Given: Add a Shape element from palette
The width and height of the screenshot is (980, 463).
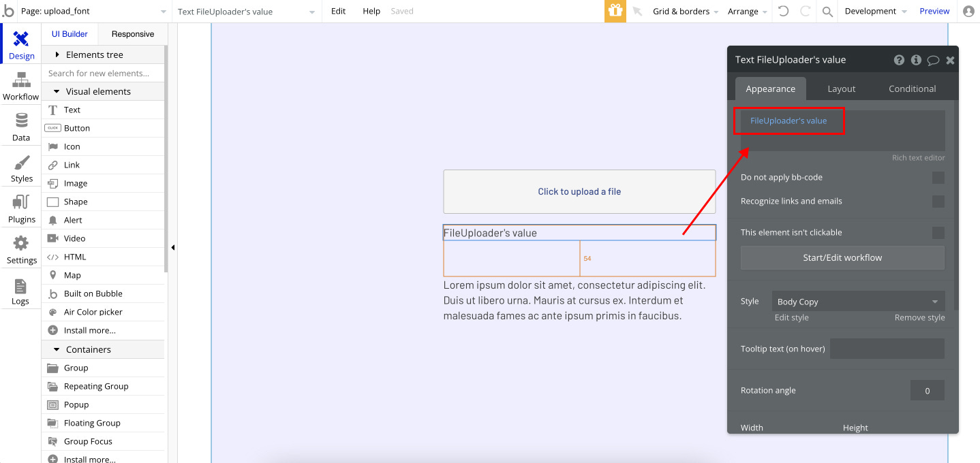Looking at the screenshot, I should click(103, 202).
